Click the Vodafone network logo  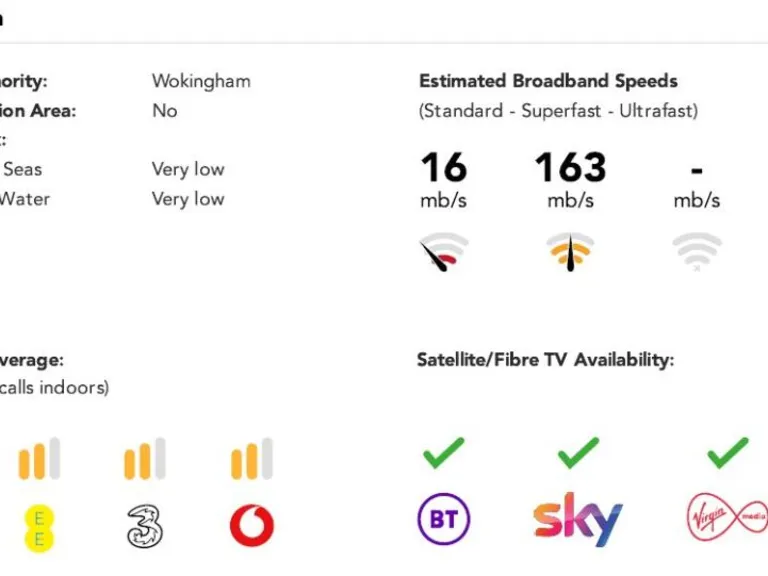click(251, 526)
